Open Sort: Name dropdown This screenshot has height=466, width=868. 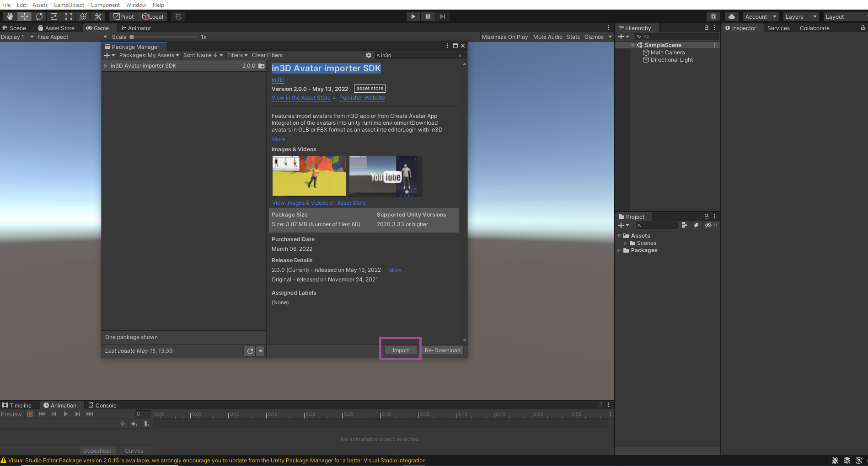click(203, 55)
